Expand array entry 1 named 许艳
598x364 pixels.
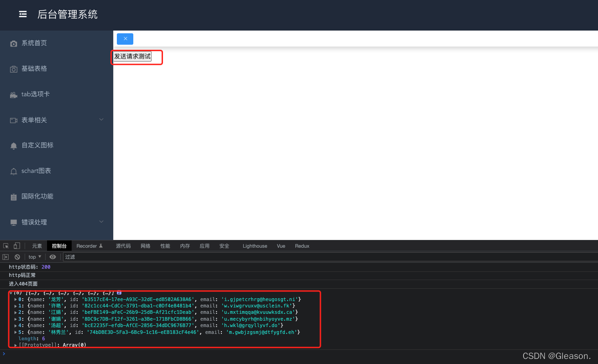click(x=16, y=306)
